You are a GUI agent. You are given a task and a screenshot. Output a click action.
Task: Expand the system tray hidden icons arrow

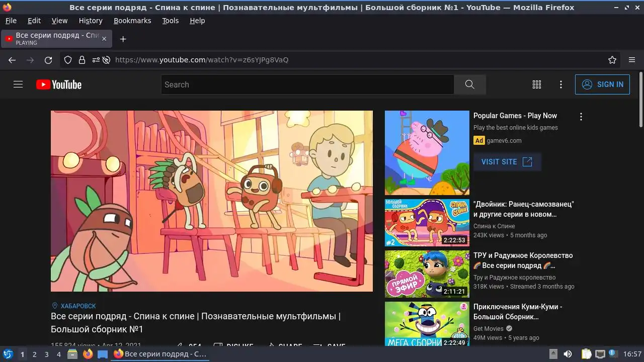(x=553, y=354)
